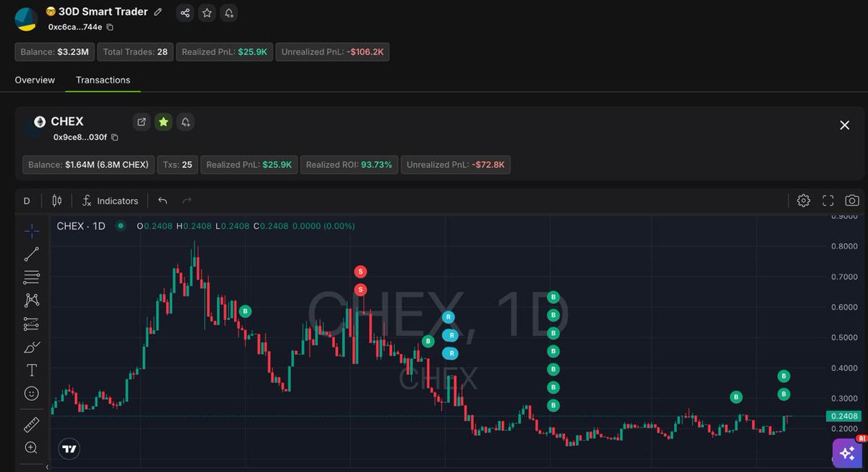Image resolution: width=868 pixels, height=472 pixels.
Task: Click the Balance $3.23M badge
Action: 55,52
